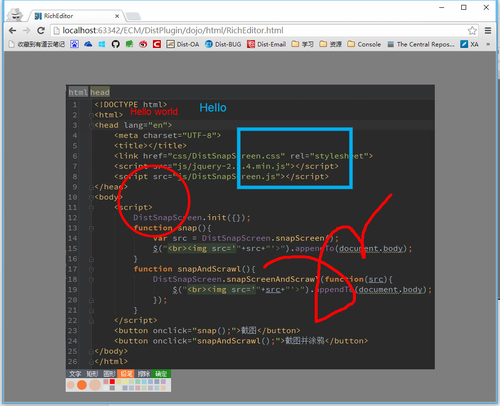This screenshot has height=406, width=500.
Task: Open the Dist-BUG bookmark link
Action: point(223,44)
